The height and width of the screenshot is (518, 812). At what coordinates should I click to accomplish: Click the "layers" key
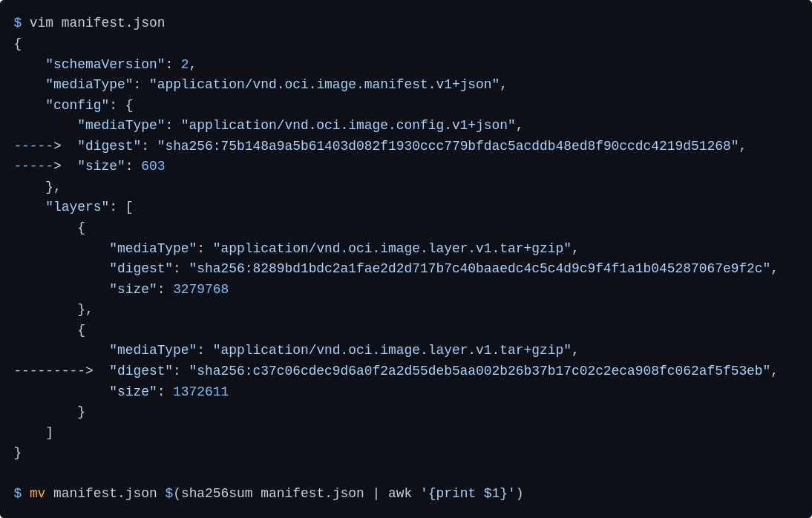click(77, 207)
